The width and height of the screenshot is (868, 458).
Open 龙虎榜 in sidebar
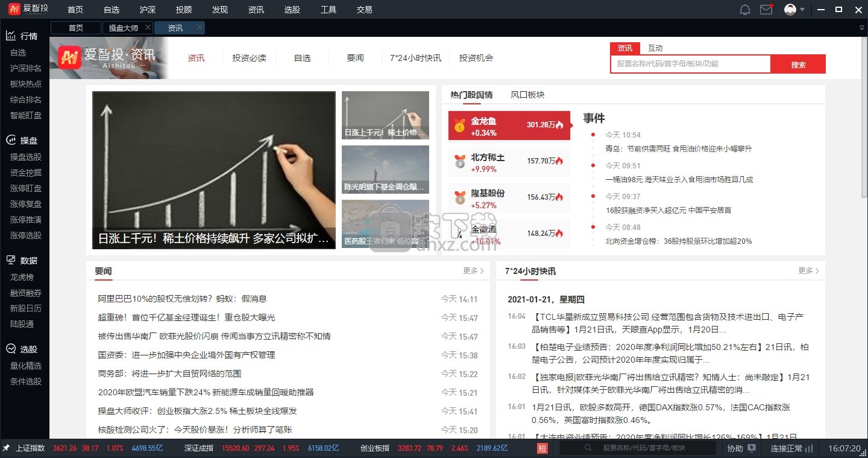(x=22, y=277)
